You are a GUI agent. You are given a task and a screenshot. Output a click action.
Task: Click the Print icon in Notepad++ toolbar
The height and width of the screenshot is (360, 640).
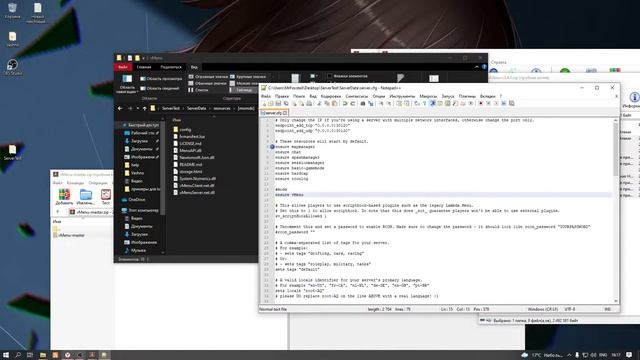click(x=309, y=104)
